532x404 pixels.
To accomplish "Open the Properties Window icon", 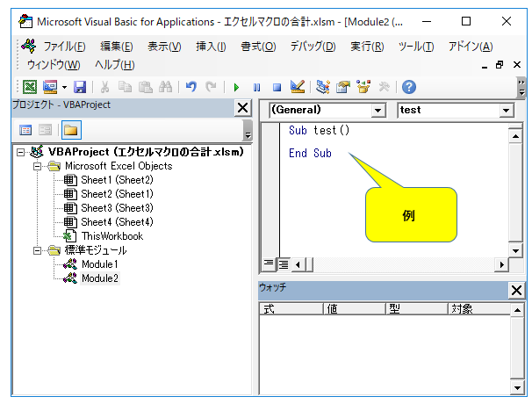I will coord(343,87).
